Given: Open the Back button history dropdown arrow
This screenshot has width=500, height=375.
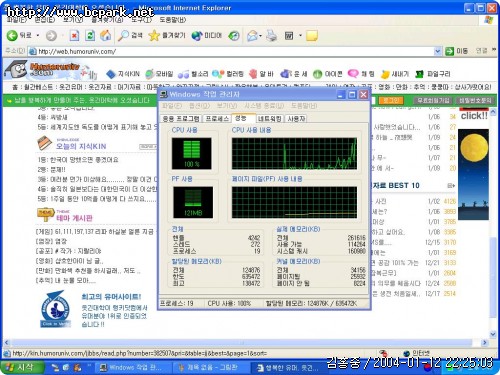Looking at the screenshot, I should [38, 35].
